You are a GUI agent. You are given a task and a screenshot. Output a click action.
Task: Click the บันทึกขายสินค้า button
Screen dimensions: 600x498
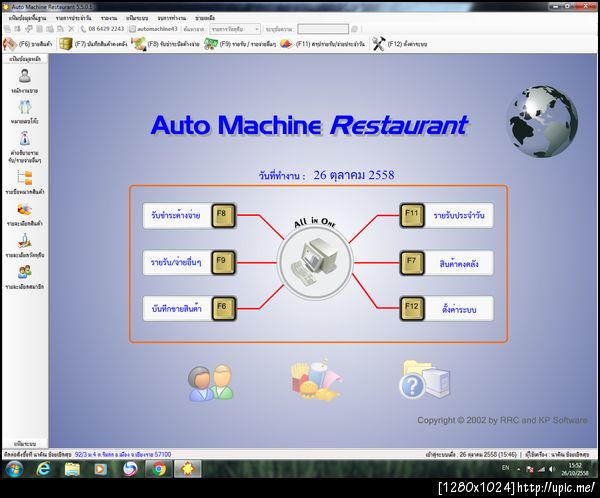[x=177, y=309]
